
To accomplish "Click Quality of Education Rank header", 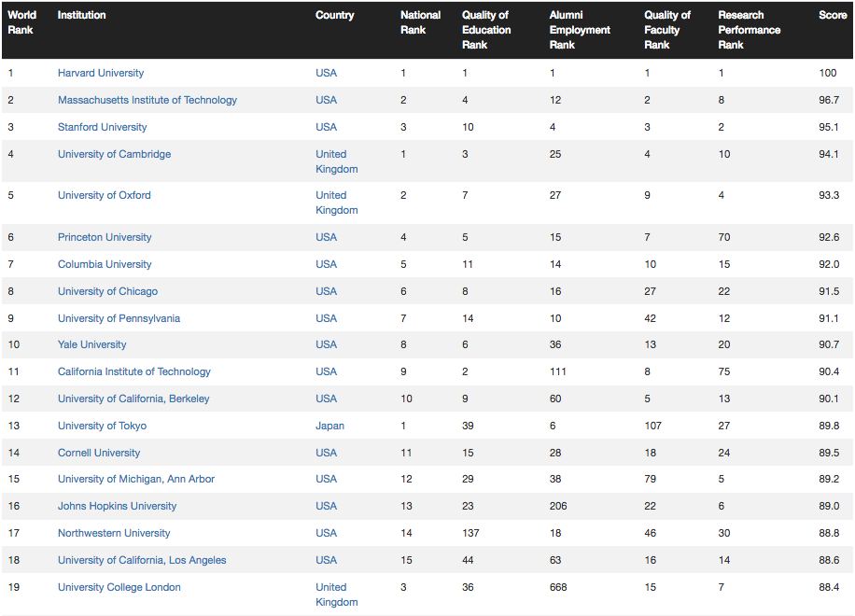I will tap(486, 30).
